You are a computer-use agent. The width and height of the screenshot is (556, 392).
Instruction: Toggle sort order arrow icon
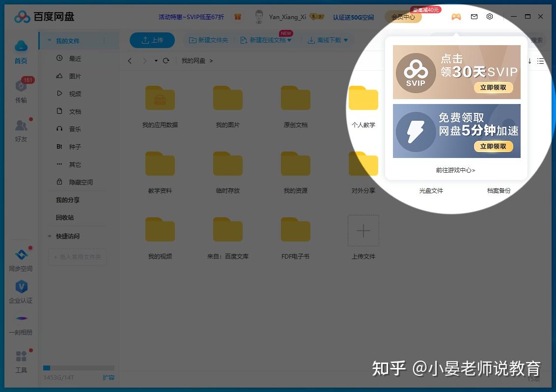(x=529, y=61)
